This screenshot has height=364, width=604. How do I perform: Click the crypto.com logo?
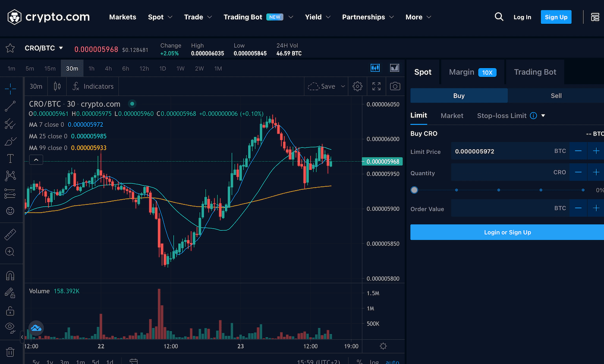click(x=48, y=17)
